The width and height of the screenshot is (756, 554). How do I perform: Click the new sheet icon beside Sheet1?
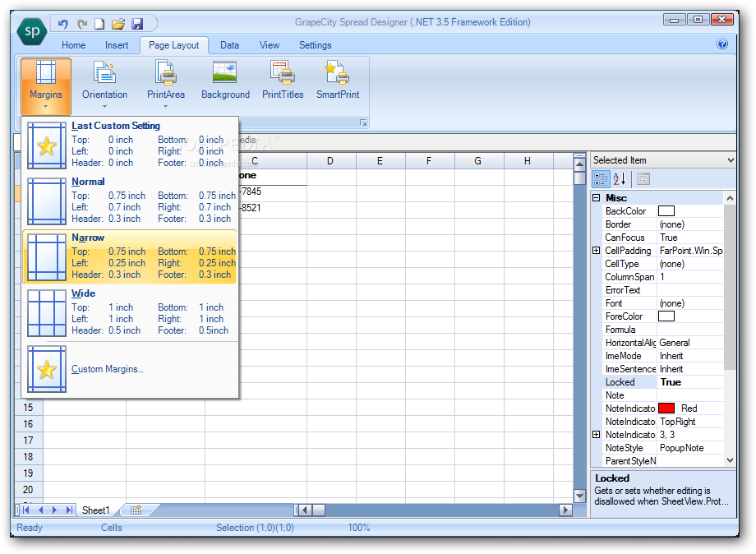coord(136,510)
